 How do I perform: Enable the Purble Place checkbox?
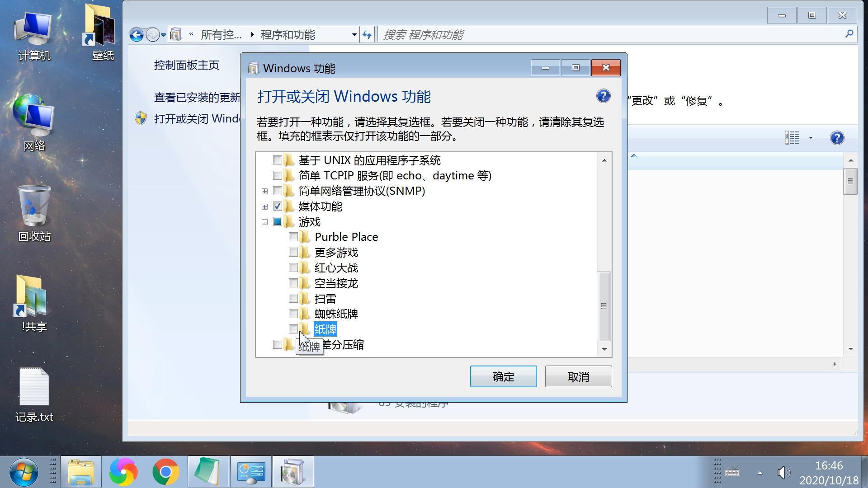pos(293,237)
